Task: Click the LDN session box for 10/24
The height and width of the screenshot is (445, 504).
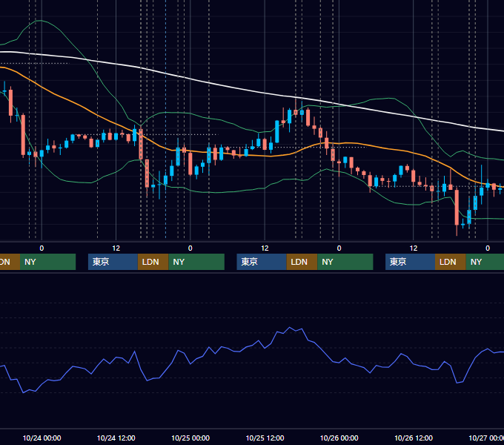Action: point(153,262)
